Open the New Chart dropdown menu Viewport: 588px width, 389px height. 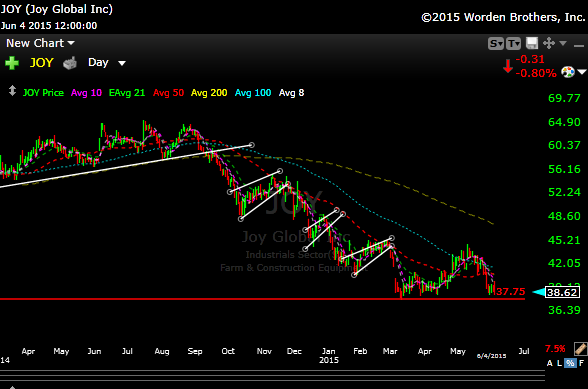(x=40, y=43)
